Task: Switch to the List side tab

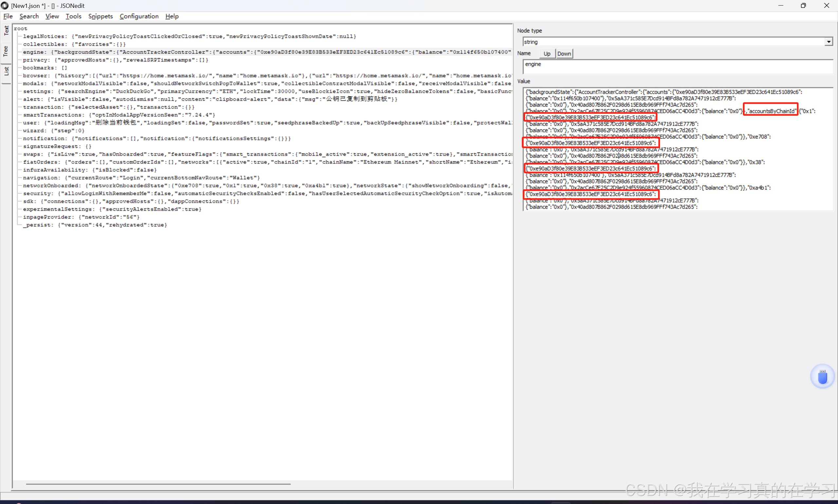Action: tap(6, 71)
